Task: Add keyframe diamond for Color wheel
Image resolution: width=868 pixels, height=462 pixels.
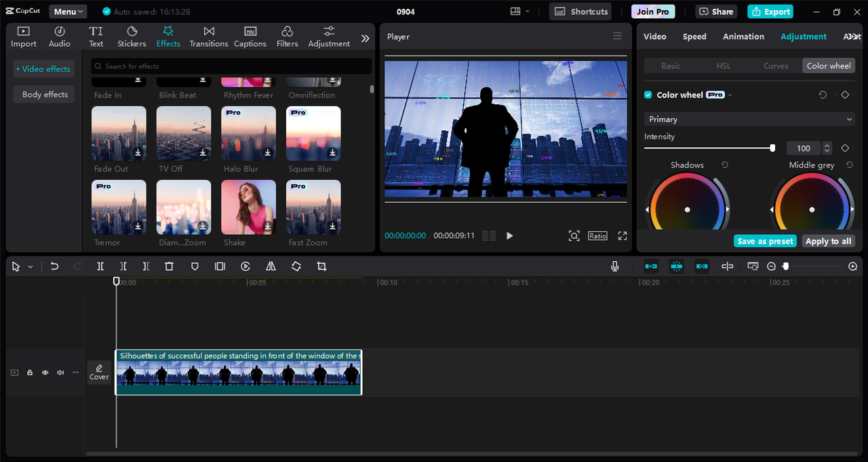Action: point(845,95)
